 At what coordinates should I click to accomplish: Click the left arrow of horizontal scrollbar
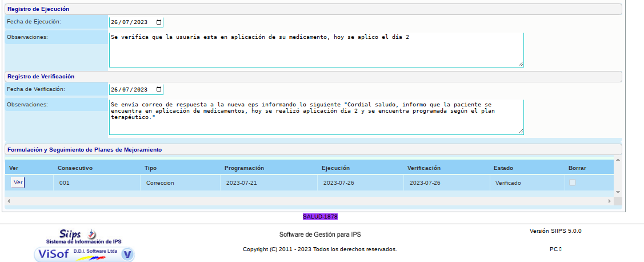(x=9, y=201)
